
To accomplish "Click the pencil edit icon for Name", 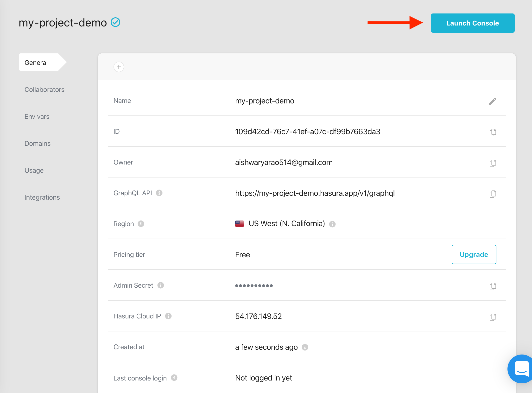I will coord(493,101).
